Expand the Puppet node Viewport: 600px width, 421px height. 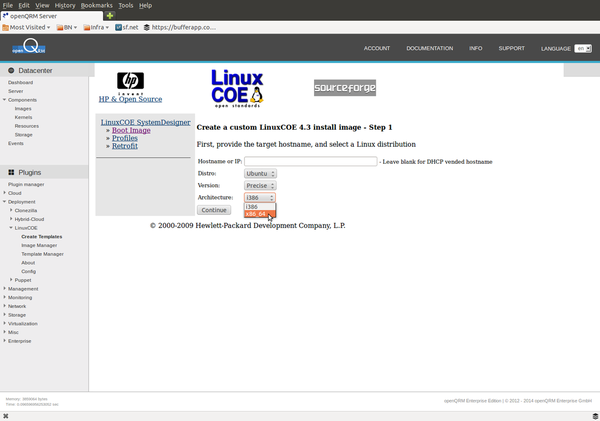pyautogui.click(x=11, y=280)
